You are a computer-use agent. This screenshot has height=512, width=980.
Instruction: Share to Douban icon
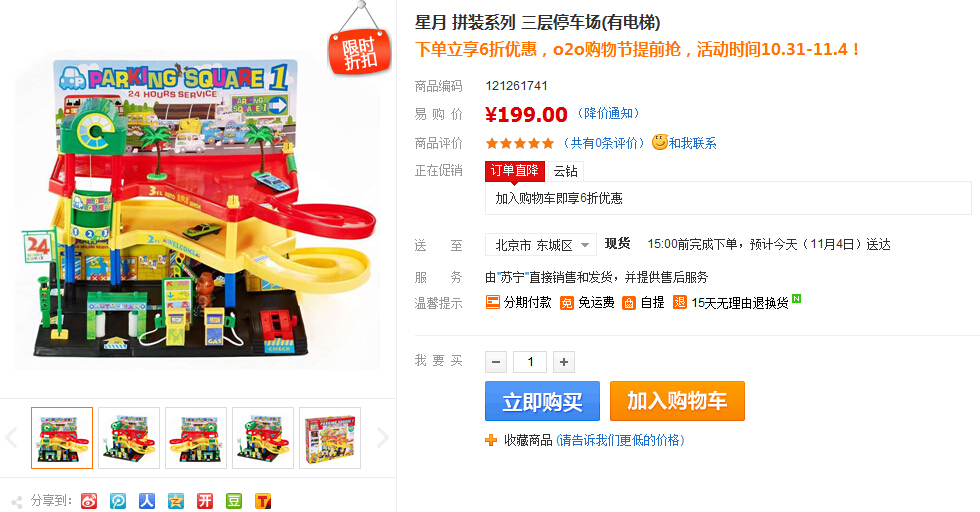tap(234, 501)
